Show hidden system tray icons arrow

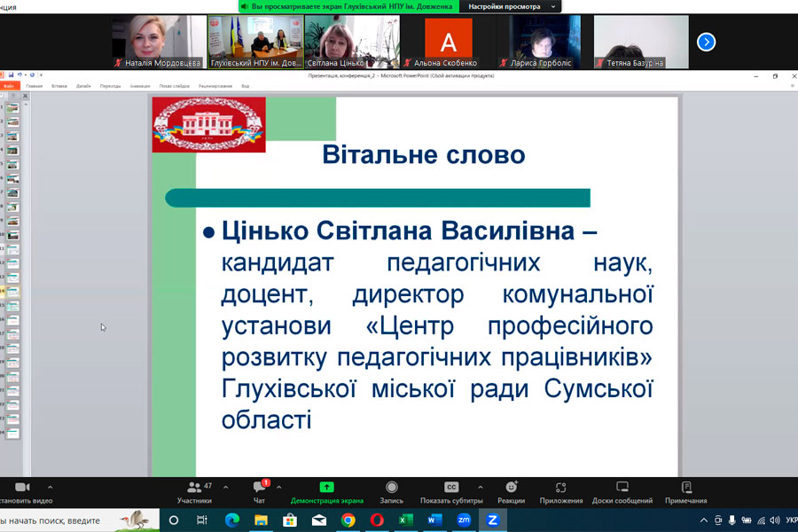pyautogui.click(x=704, y=520)
